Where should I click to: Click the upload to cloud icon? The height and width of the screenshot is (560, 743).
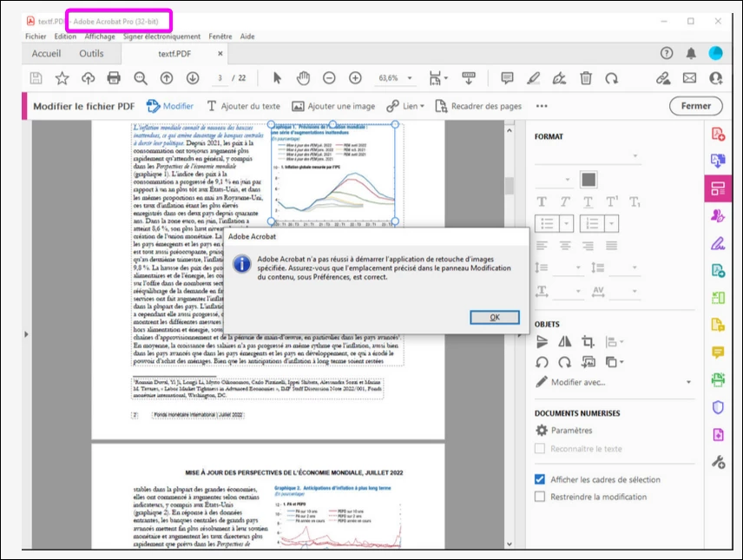point(89,78)
